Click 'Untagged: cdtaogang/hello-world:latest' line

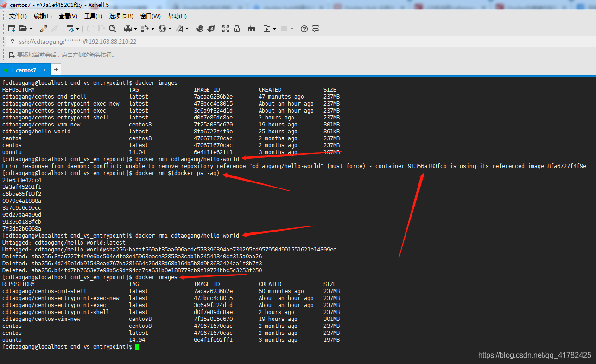pos(64,243)
